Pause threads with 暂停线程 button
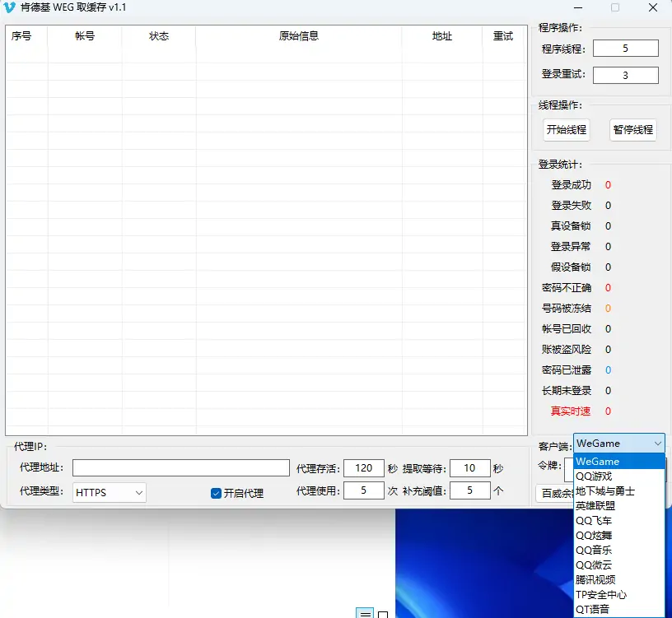This screenshot has width=672, height=618. (633, 130)
